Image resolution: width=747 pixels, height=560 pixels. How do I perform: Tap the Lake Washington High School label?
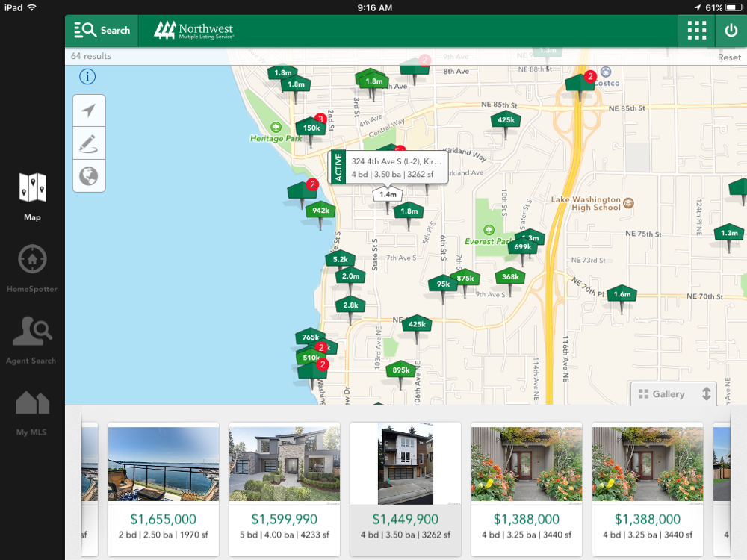586,203
